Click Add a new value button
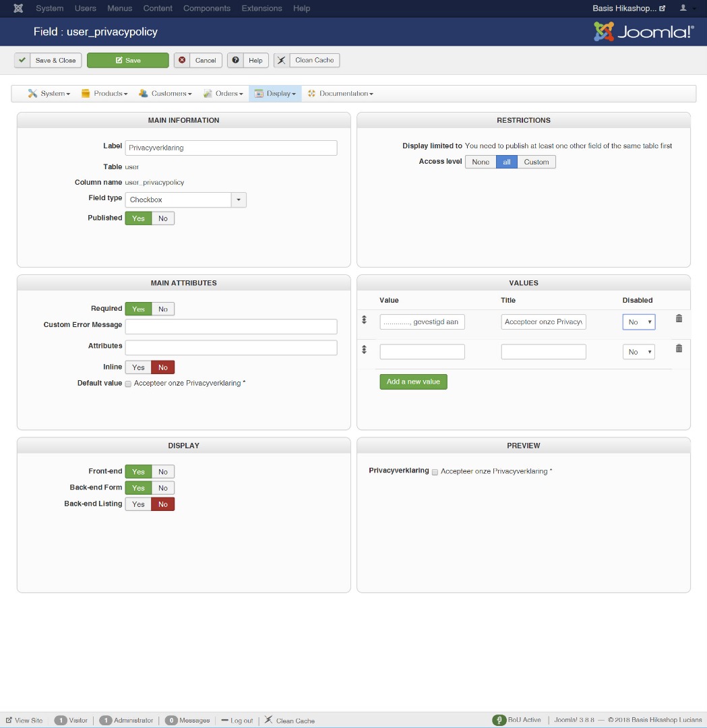707x728 pixels. (414, 382)
